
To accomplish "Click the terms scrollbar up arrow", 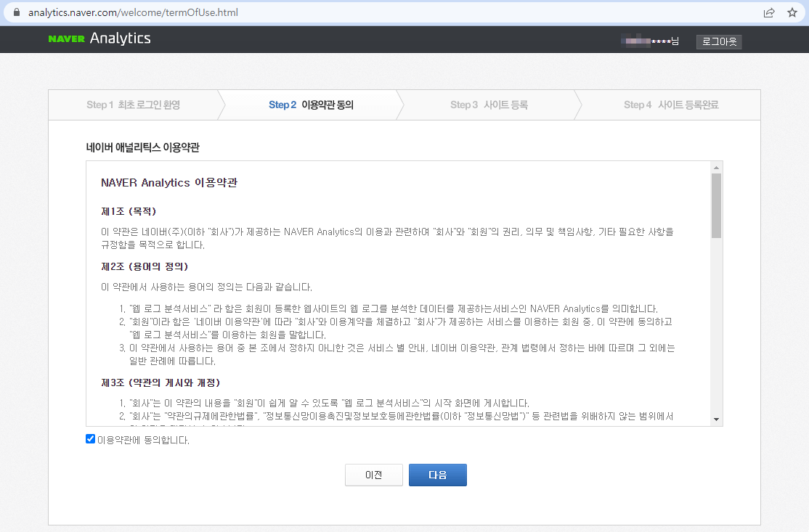I will 716,168.
